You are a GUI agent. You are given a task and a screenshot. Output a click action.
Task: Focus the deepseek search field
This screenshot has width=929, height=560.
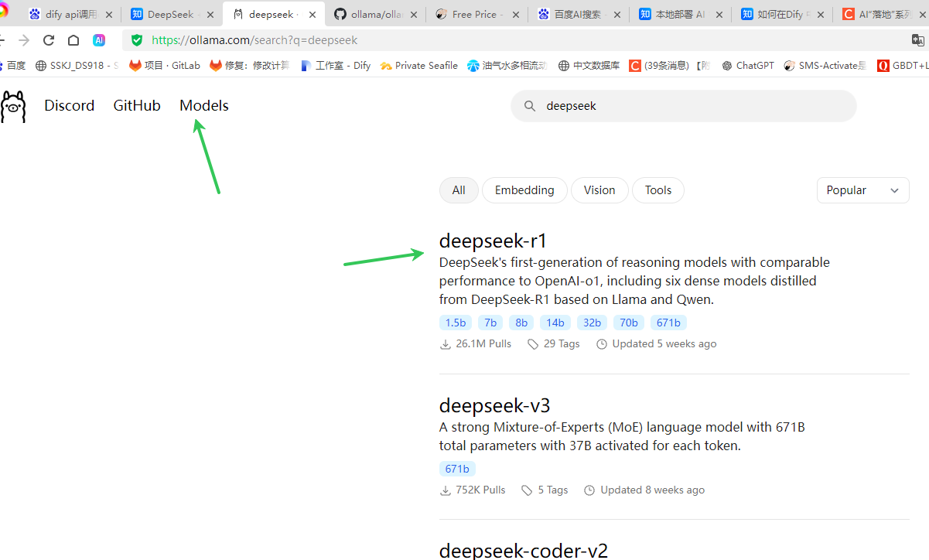click(x=684, y=106)
